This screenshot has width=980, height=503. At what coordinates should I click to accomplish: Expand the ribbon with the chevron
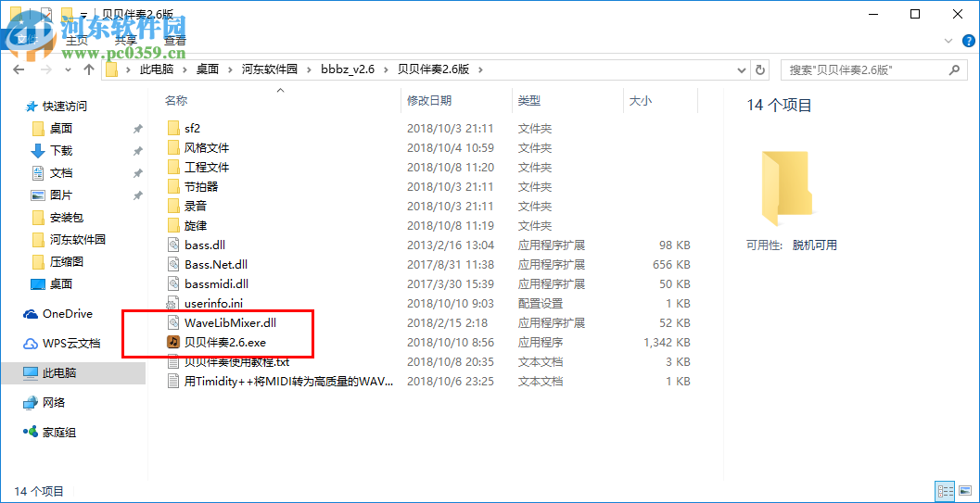click(948, 41)
